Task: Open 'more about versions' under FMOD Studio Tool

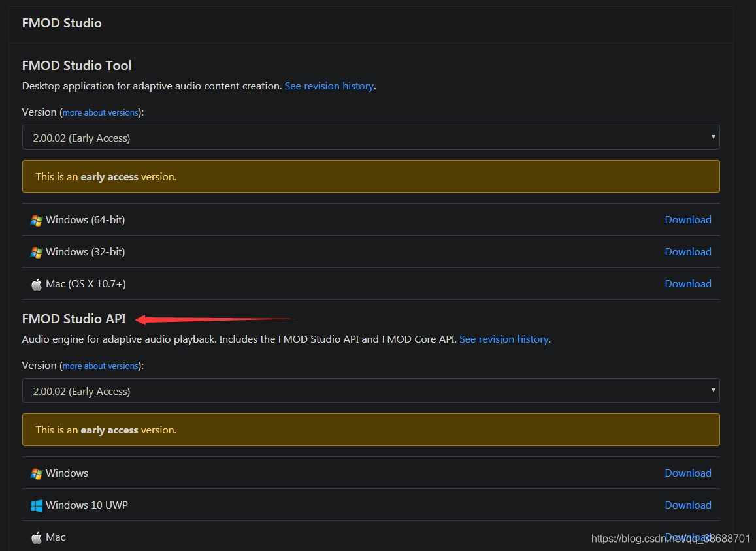Action: (x=100, y=113)
